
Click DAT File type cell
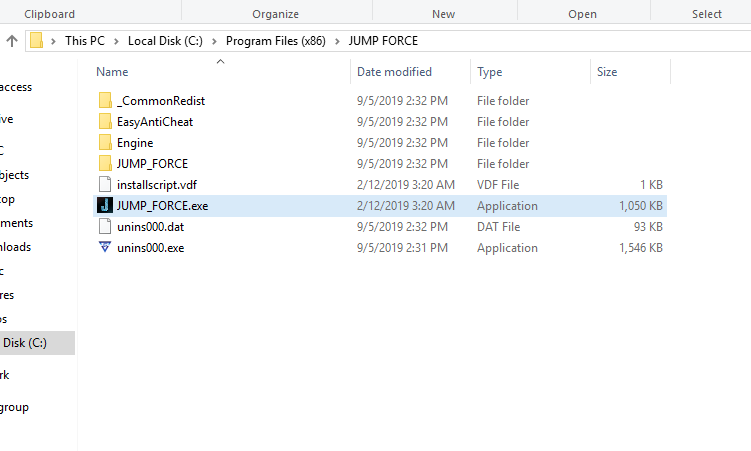coord(499,227)
